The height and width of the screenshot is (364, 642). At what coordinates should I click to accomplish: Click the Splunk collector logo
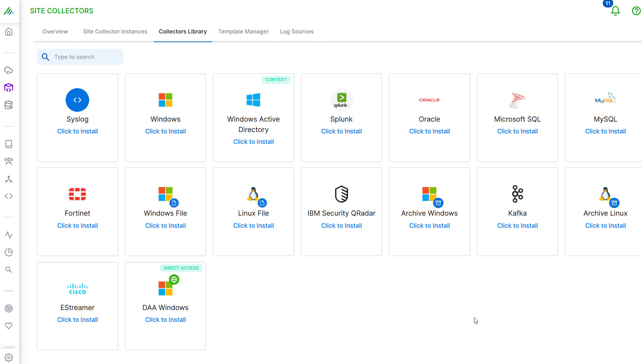point(341,100)
